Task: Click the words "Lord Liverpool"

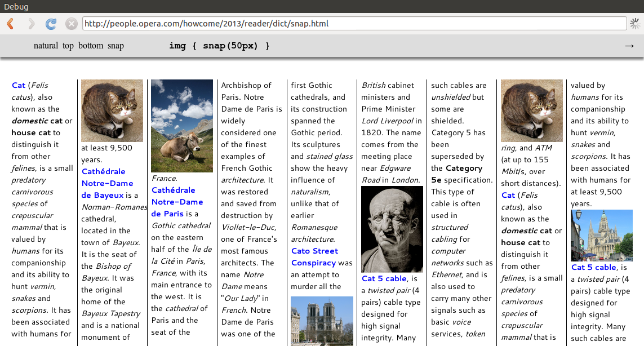Action: [x=387, y=121]
